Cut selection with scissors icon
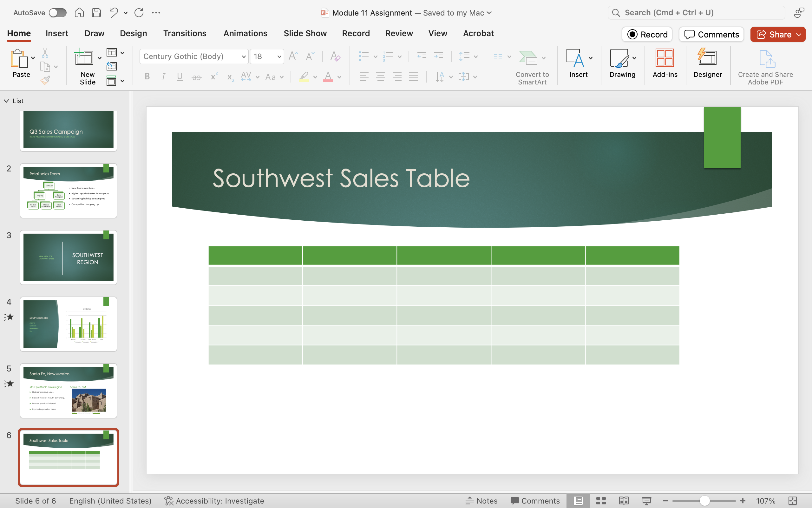Image resolution: width=812 pixels, height=508 pixels. click(x=45, y=53)
